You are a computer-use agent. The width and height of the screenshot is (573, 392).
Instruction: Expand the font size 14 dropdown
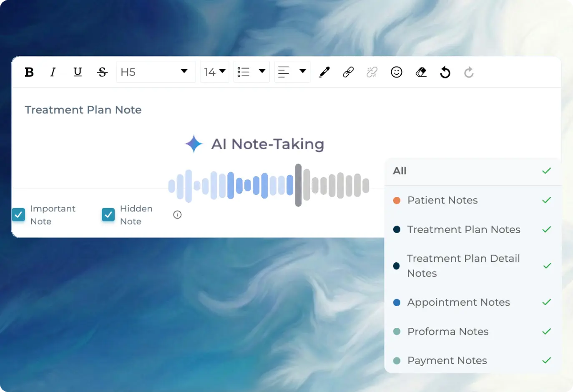point(214,72)
